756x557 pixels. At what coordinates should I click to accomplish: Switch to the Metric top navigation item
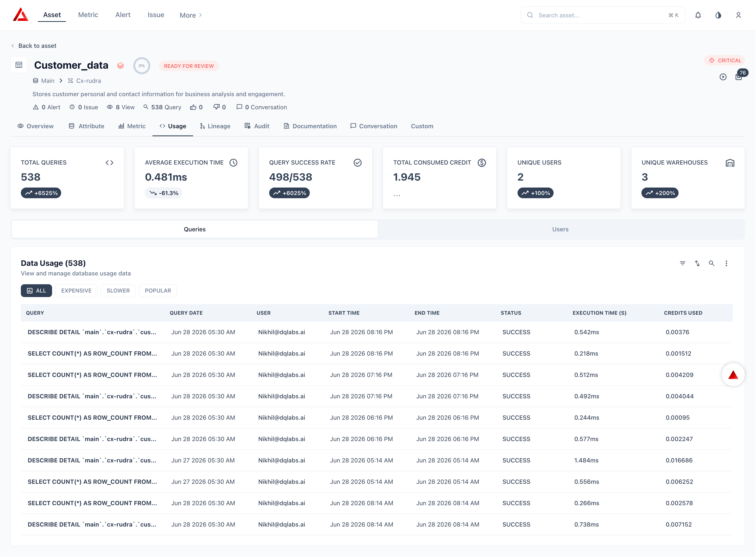(88, 15)
